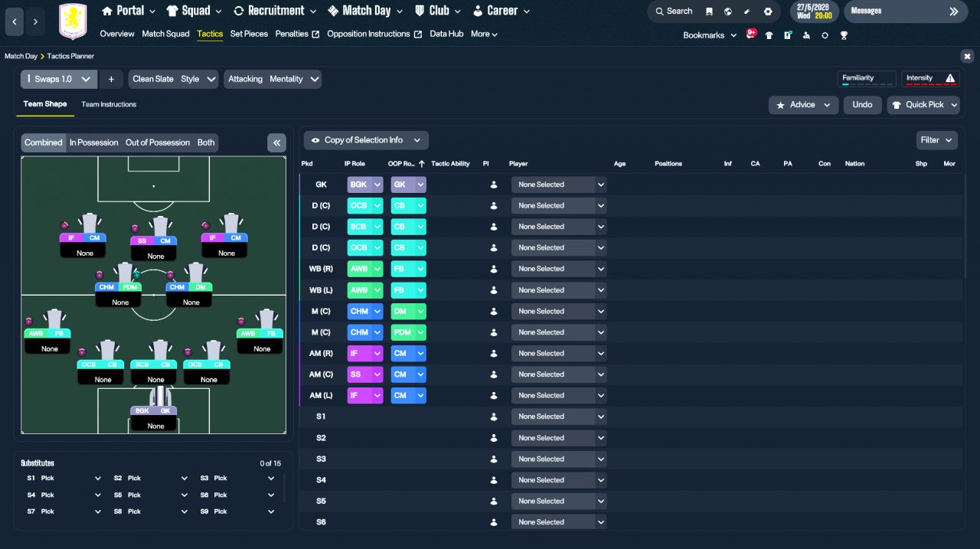The height and width of the screenshot is (549, 980).
Task: Click the star icon on Advice
Action: pos(780,105)
